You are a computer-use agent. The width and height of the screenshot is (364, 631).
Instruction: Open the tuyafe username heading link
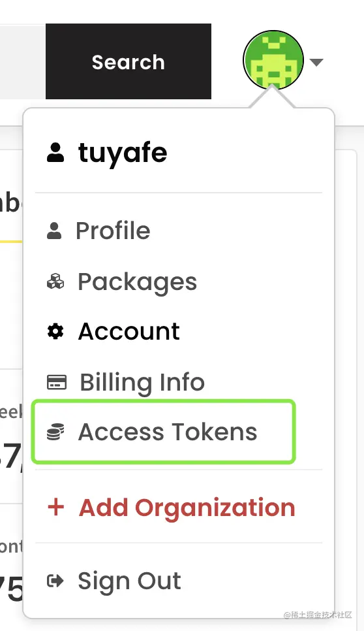(x=123, y=154)
